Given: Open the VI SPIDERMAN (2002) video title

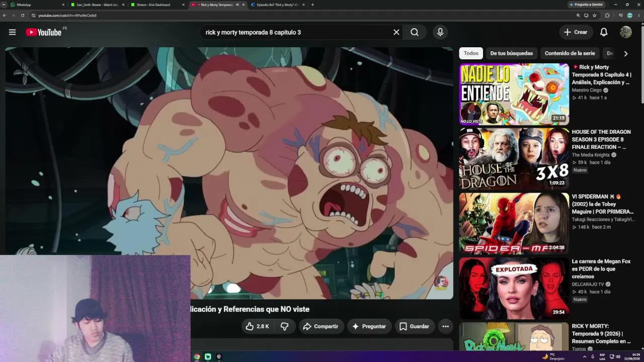Looking at the screenshot, I should coord(603,204).
